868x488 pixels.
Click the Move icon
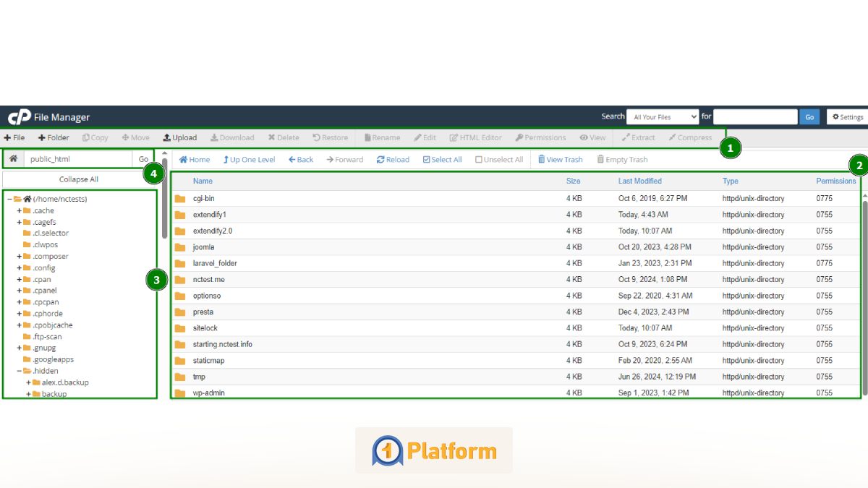coord(136,137)
